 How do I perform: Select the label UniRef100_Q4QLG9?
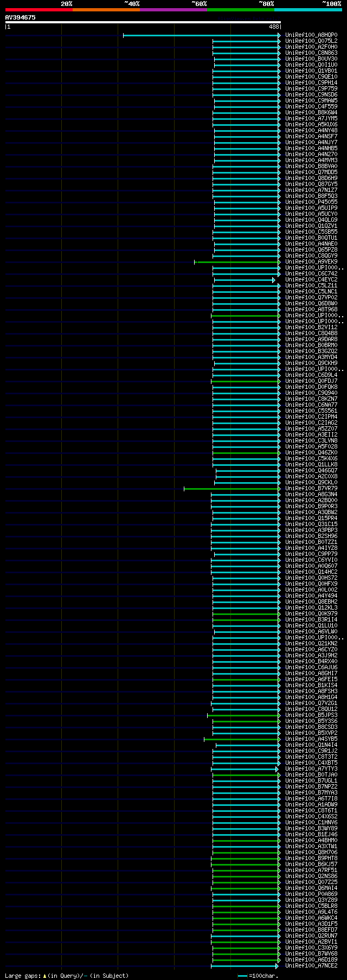[x=311, y=220]
